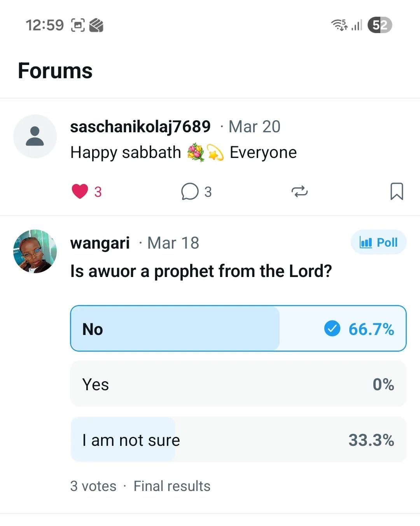The height and width of the screenshot is (526, 420).
Task: Like the Happy sabbath post with heart
Action: click(80, 191)
